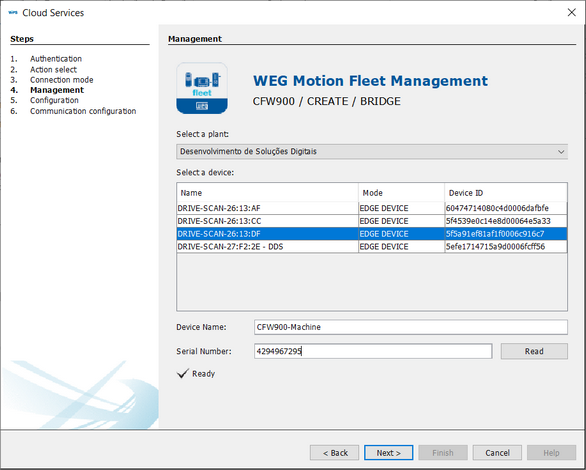Click the WEG Motion Fleet Management heading
This screenshot has width=586, height=470.
tap(370, 81)
